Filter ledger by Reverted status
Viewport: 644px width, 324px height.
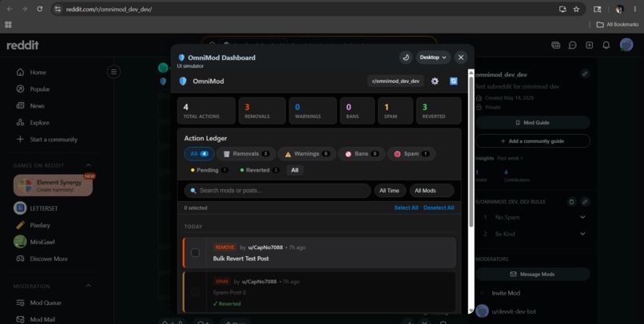(259, 170)
